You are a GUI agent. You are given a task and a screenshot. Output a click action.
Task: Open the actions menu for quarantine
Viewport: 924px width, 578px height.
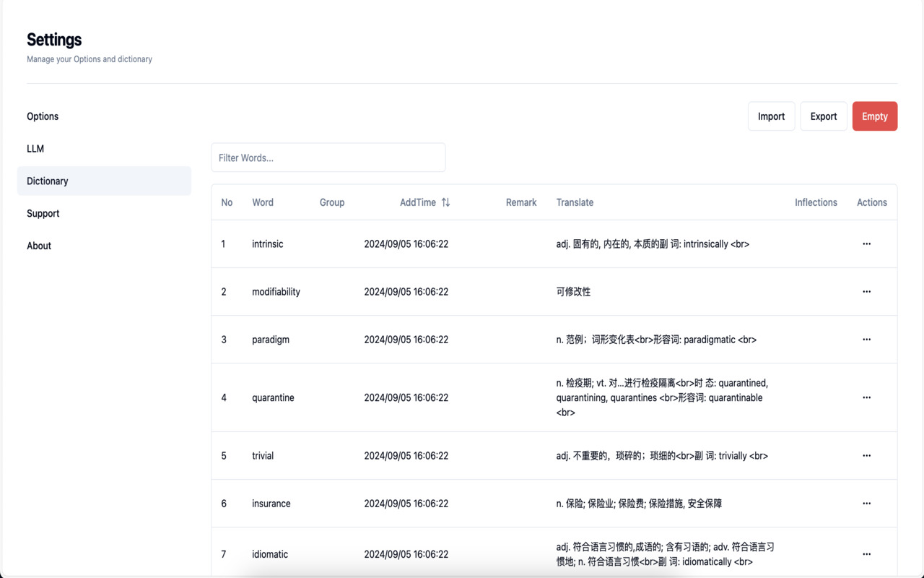pyautogui.click(x=866, y=397)
